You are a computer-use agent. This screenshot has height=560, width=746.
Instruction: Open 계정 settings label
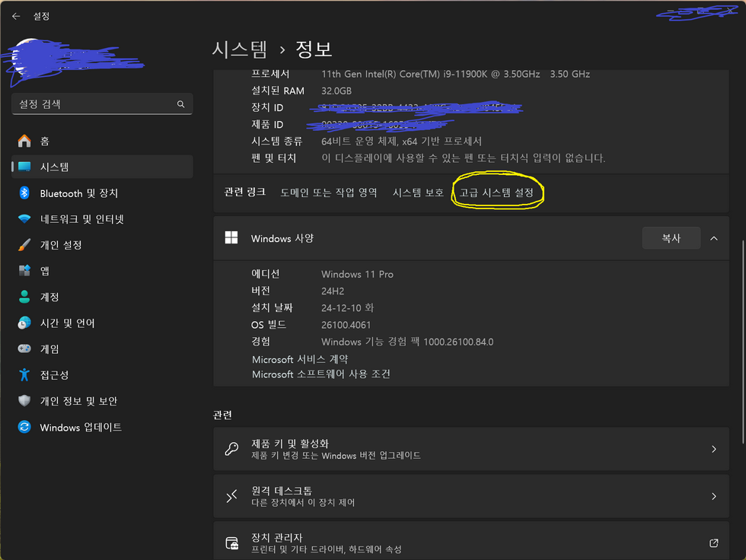49,297
